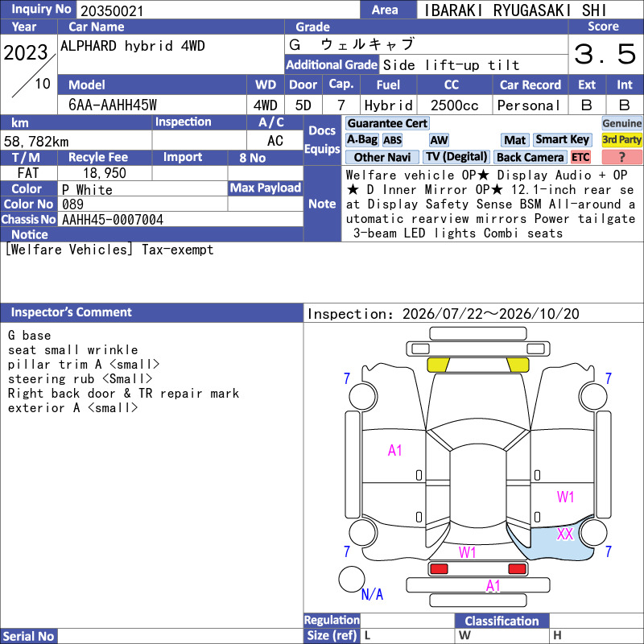
Task: Select the A1 mark on left door
Action: point(394,451)
